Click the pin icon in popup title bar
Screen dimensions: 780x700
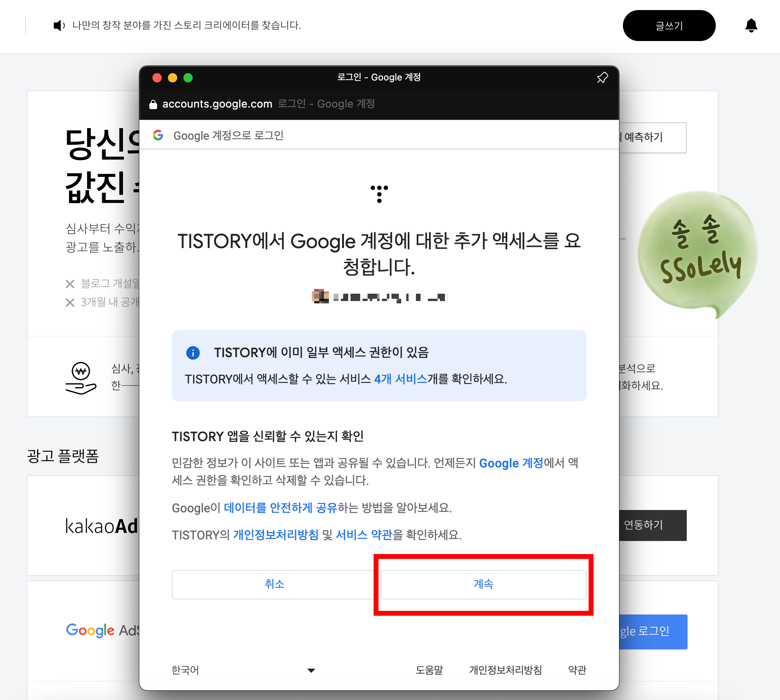point(602,77)
